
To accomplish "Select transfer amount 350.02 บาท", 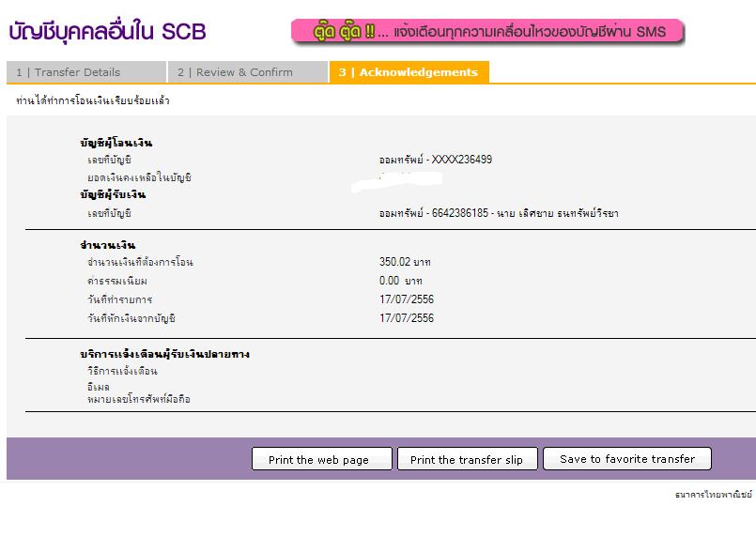I will tap(405, 262).
